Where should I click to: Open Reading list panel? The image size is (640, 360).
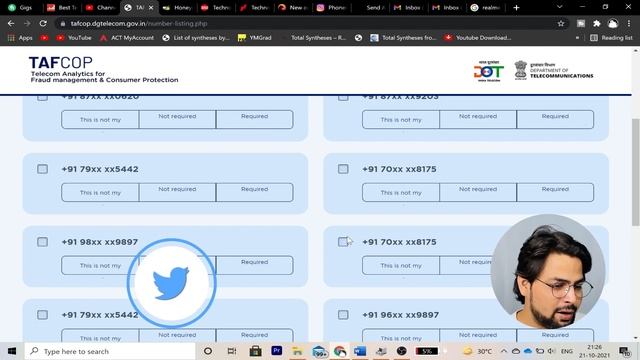tap(611, 38)
